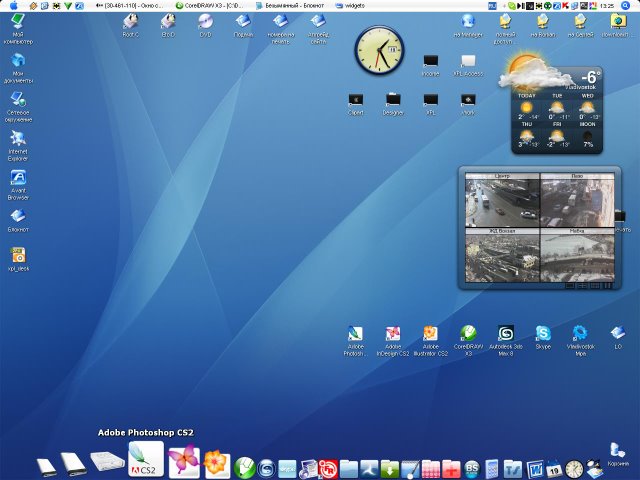Image resolution: width=640 pixels, height=480 pixels.
Task: Open the red FineReader icon in dock
Action: pos(328,469)
